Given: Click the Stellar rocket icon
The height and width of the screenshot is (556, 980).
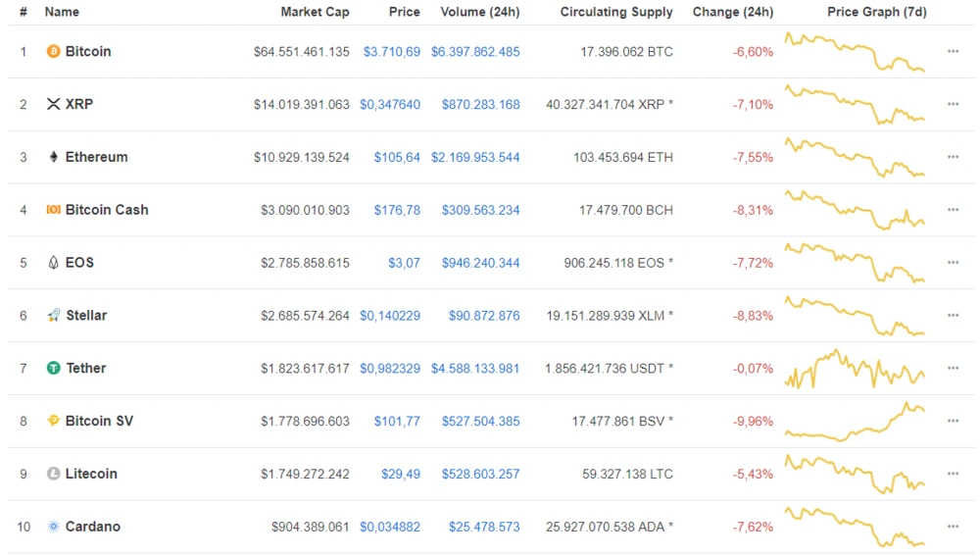Looking at the screenshot, I should (53, 316).
